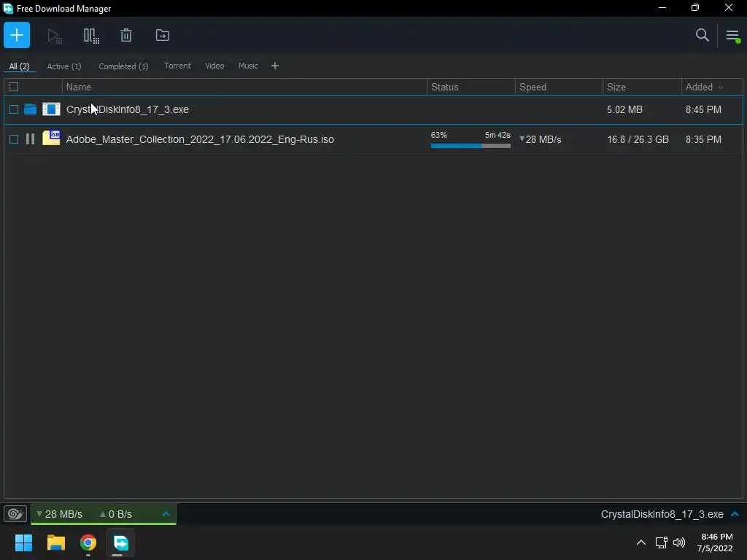Add a new tag with plus tab
747x560 pixels.
coord(275,66)
